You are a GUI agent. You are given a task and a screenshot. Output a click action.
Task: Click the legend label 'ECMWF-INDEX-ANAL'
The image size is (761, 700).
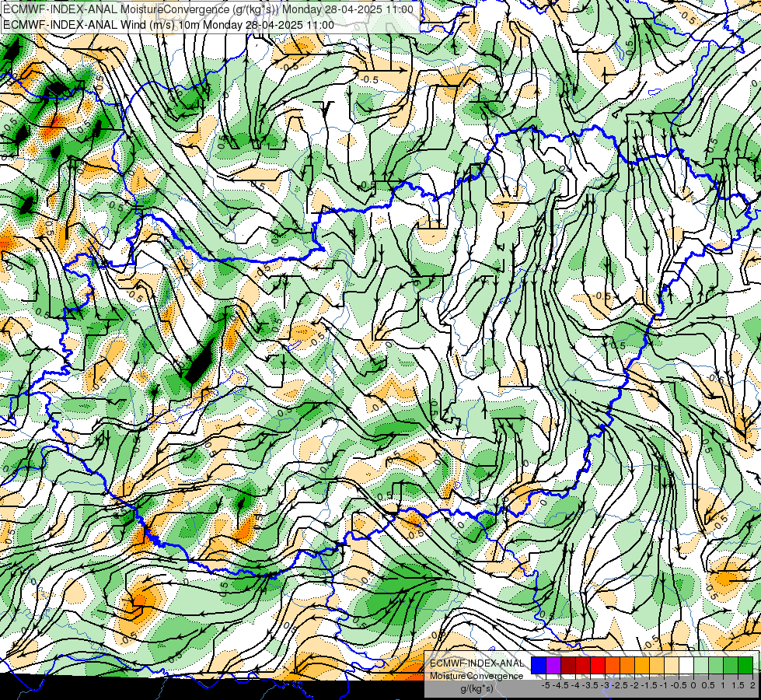[476, 663]
